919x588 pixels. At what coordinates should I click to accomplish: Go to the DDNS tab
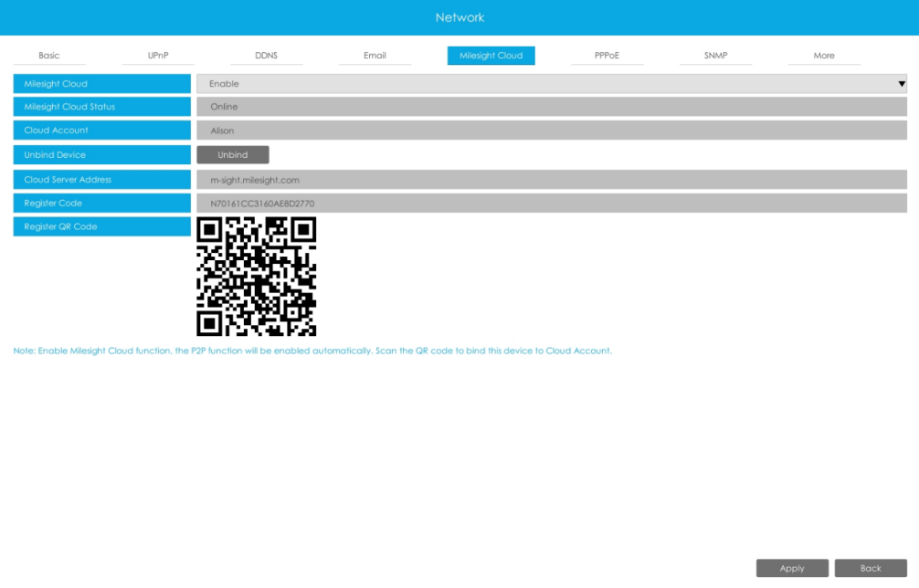[x=266, y=56]
